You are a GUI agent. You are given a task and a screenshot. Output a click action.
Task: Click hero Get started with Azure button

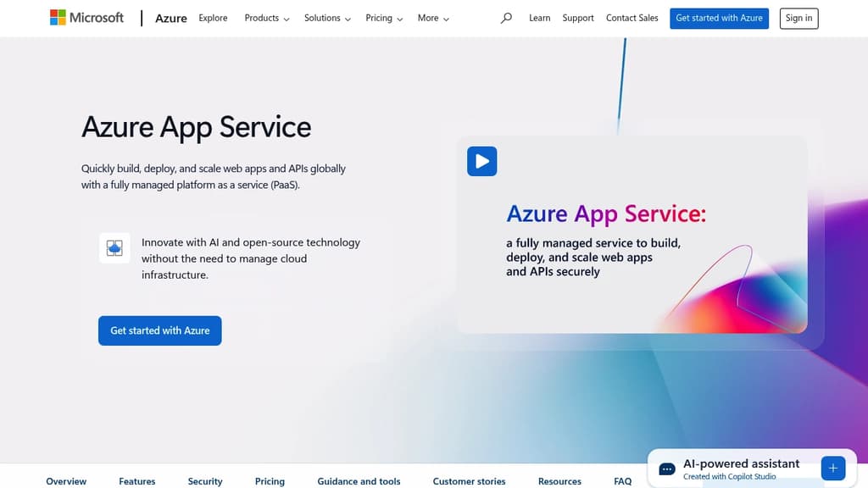tap(160, 330)
